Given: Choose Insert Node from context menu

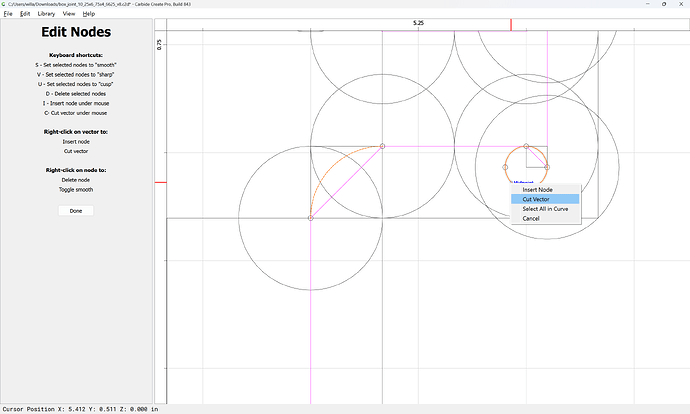Looking at the screenshot, I should [545, 190].
